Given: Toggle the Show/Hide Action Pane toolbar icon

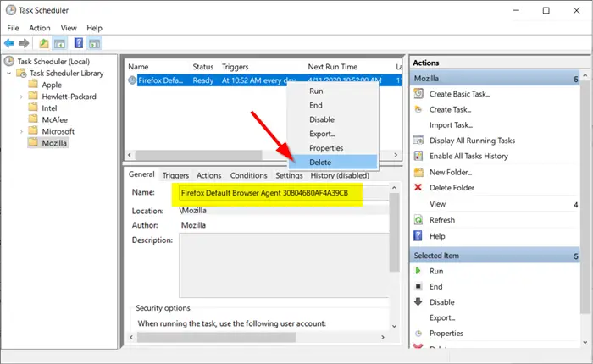Looking at the screenshot, I should pos(95,43).
